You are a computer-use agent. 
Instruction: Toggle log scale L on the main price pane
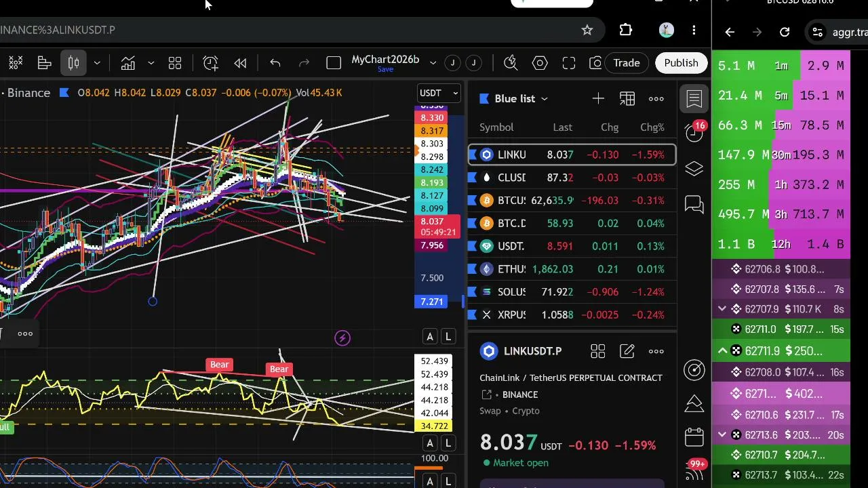pyautogui.click(x=448, y=337)
